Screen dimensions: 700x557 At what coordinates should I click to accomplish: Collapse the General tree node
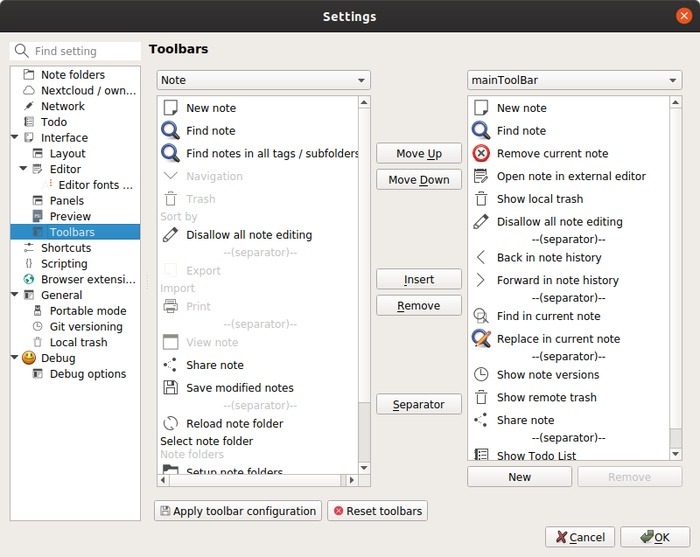pos(15,295)
